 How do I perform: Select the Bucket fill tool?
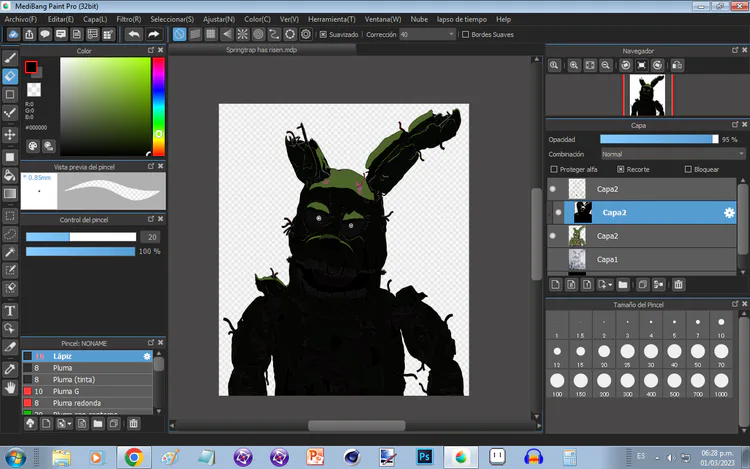10,175
